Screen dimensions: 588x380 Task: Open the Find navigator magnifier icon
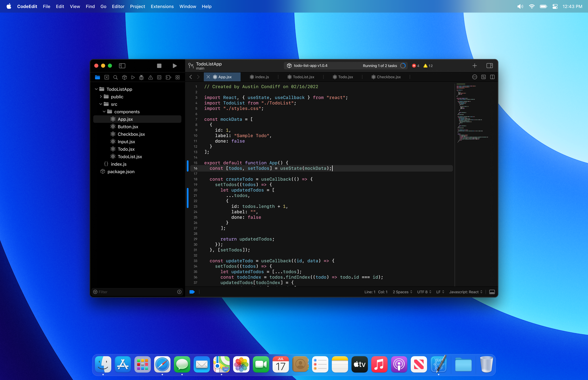pyautogui.click(x=115, y=77)
